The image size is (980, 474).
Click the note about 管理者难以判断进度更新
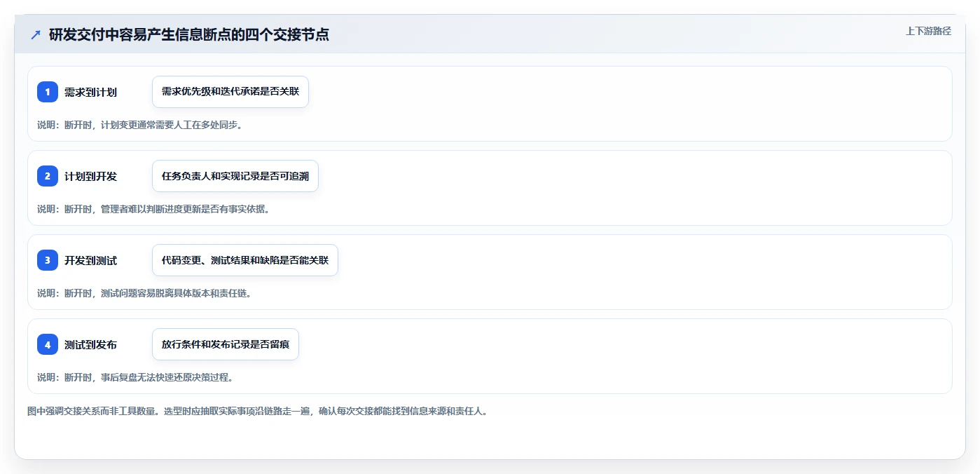[x=153, y=209]
